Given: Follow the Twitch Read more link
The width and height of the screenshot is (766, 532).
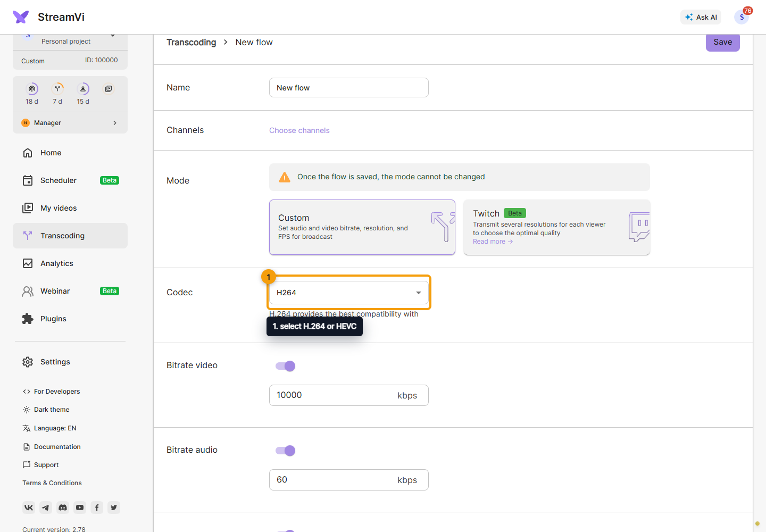Looking at the screenshot, I should tap(493, 242).
